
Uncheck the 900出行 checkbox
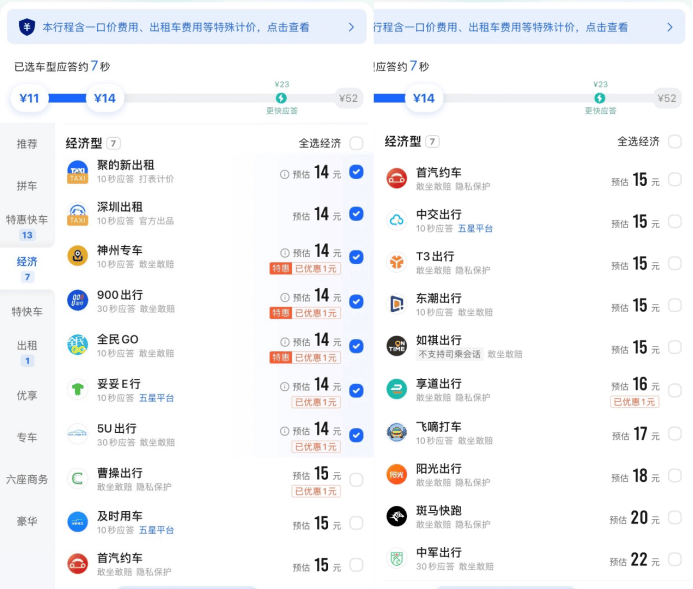356,302
